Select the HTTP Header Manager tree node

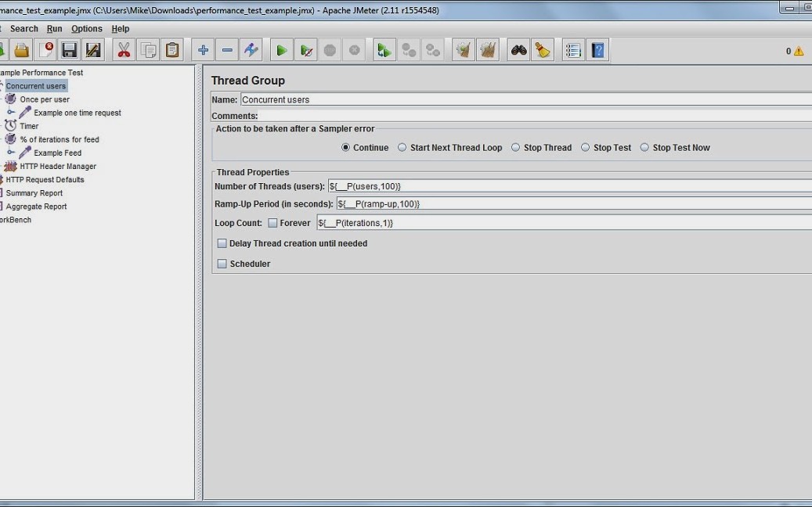coord(59,166)
